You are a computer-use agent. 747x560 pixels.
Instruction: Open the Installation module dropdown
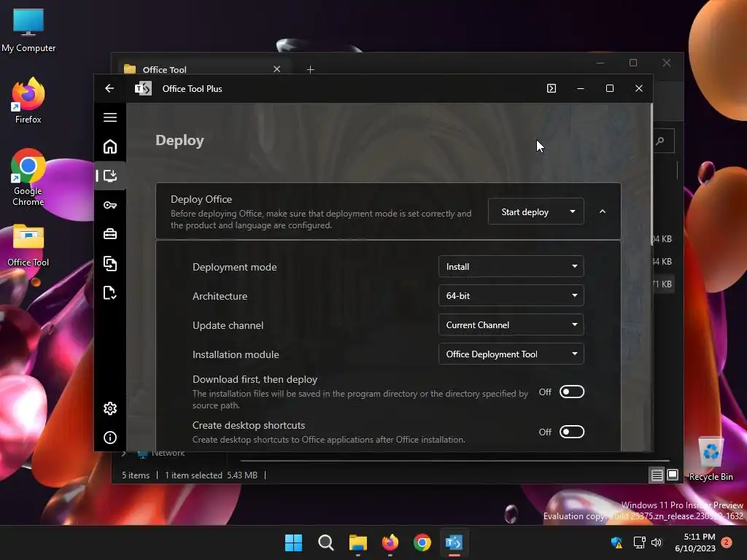[511, 354]
